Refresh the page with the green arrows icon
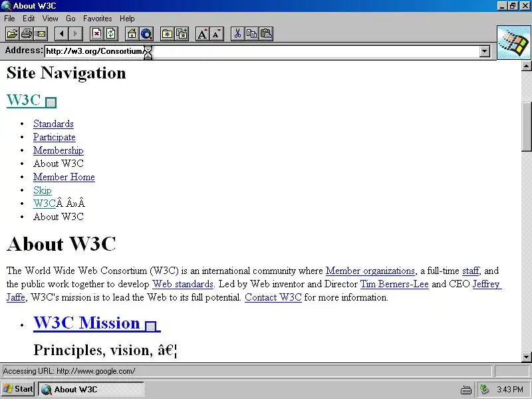 [111, 34]
